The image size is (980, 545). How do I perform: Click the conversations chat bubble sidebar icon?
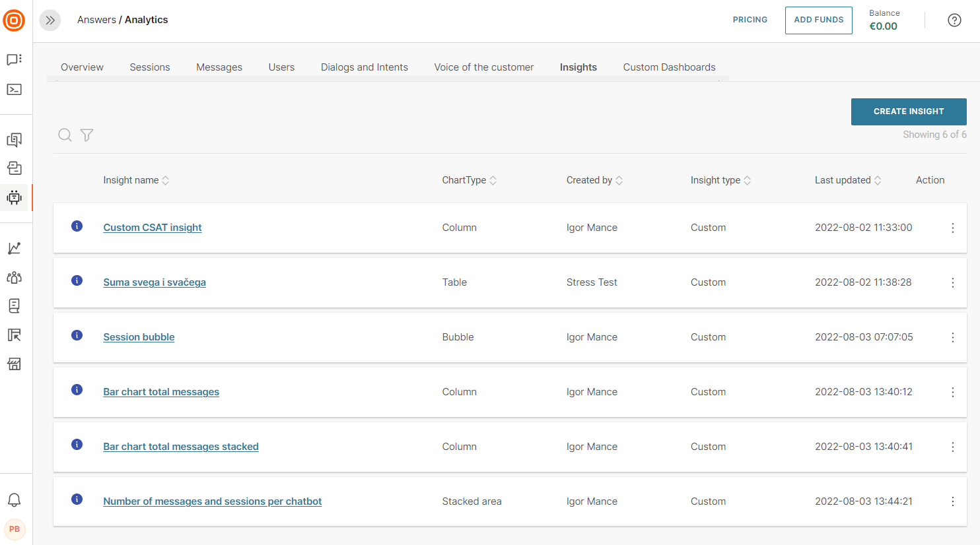[x=15, y=59]
